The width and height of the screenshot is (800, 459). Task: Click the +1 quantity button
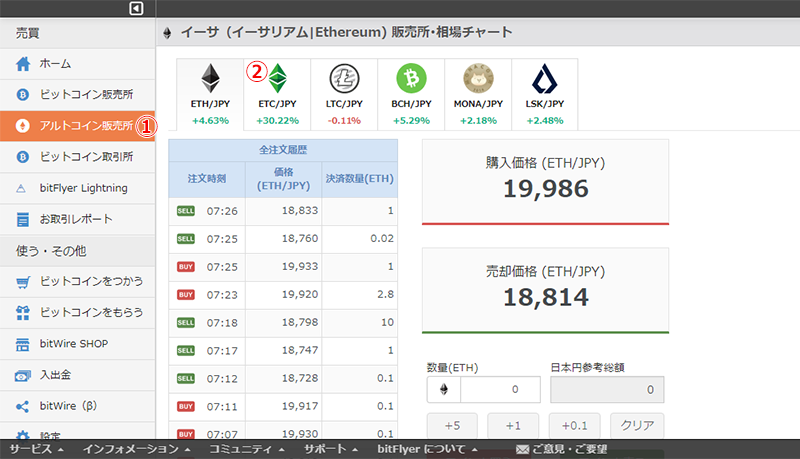pyautogui.click(x=513, y=425)
